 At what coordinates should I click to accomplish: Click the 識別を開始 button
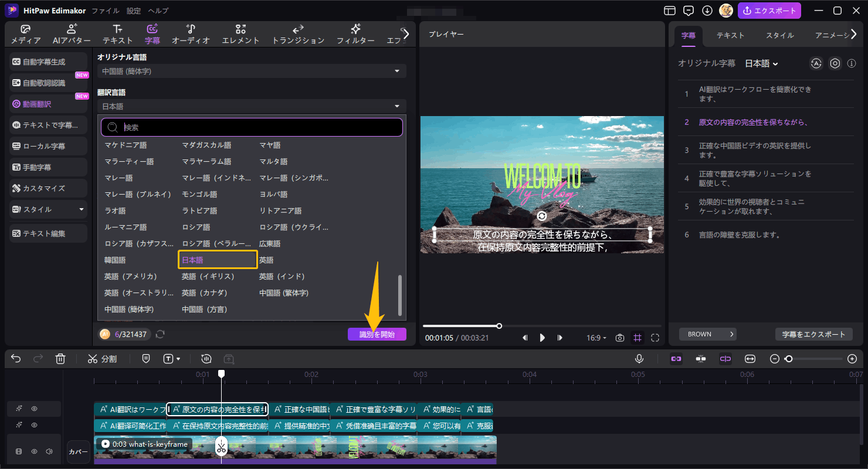(377, 333)
